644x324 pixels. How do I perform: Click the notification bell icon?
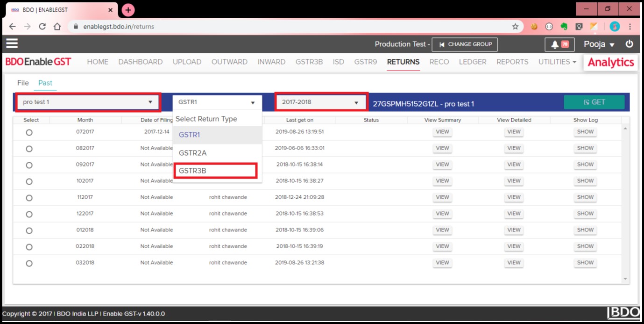pos(555,44)
